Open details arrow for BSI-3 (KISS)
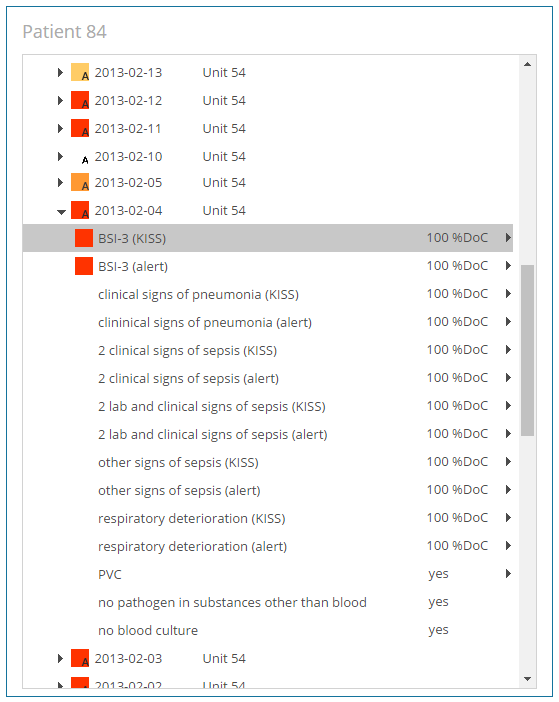The image size is (559, 702). [508, 237]
